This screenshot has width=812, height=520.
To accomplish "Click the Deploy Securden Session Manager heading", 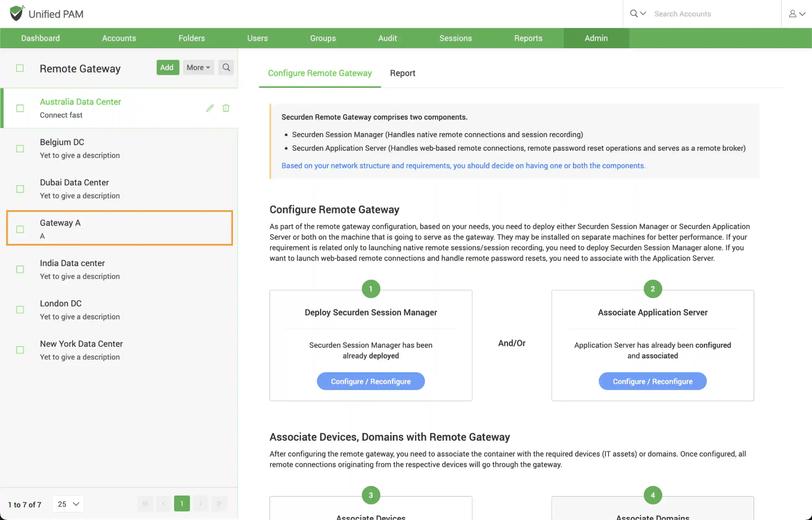I will click(x=371, y=313).
